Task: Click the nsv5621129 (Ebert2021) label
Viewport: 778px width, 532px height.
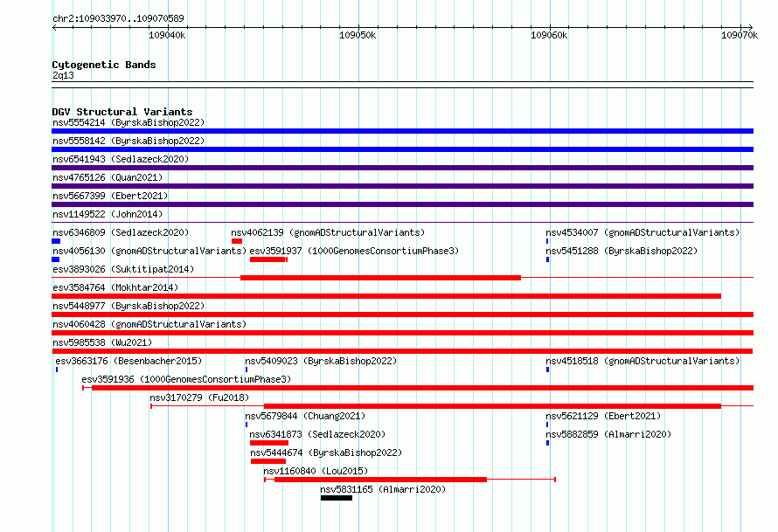Action: click(603, 416)
